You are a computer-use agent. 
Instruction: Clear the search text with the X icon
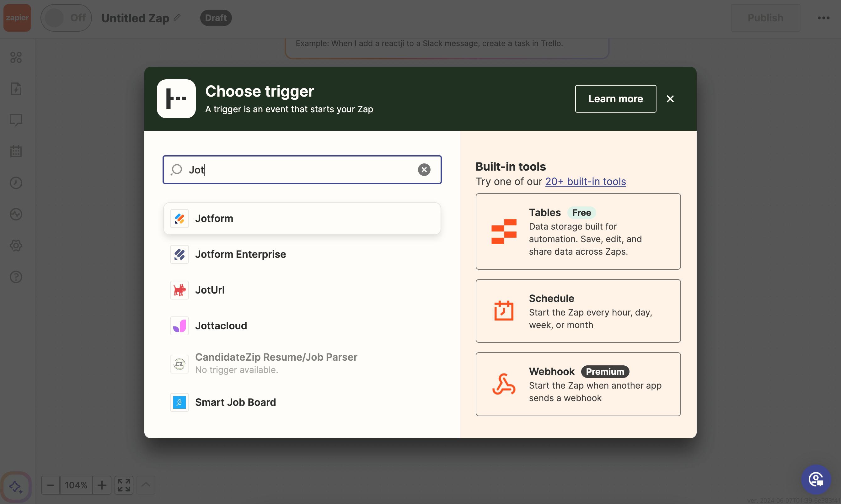pyautogui.click(x=424, y=169)
